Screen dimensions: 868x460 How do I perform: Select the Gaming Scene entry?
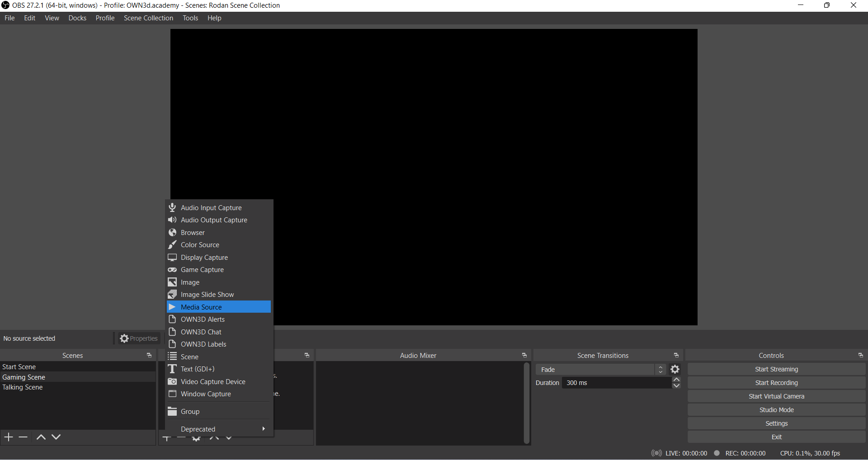(24, 377)
